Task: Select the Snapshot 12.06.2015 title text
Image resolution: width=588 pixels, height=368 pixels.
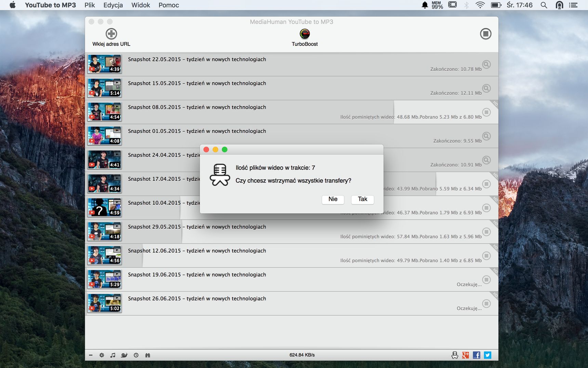Action: point(197,251)
